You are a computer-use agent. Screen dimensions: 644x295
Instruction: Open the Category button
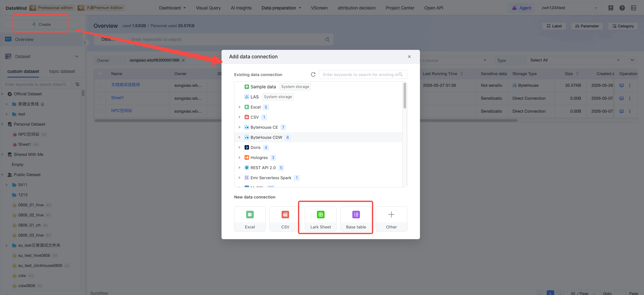click(623, 26)
